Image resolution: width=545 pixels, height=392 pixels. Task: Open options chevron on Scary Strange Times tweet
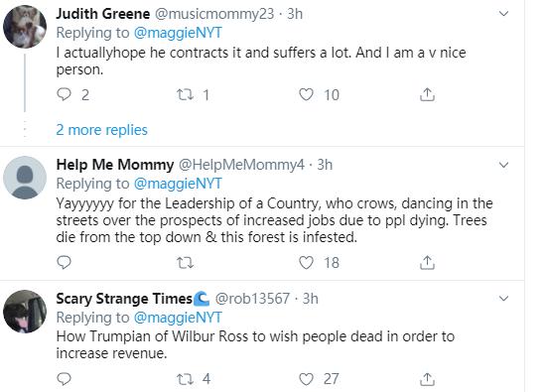coord(503,298)
